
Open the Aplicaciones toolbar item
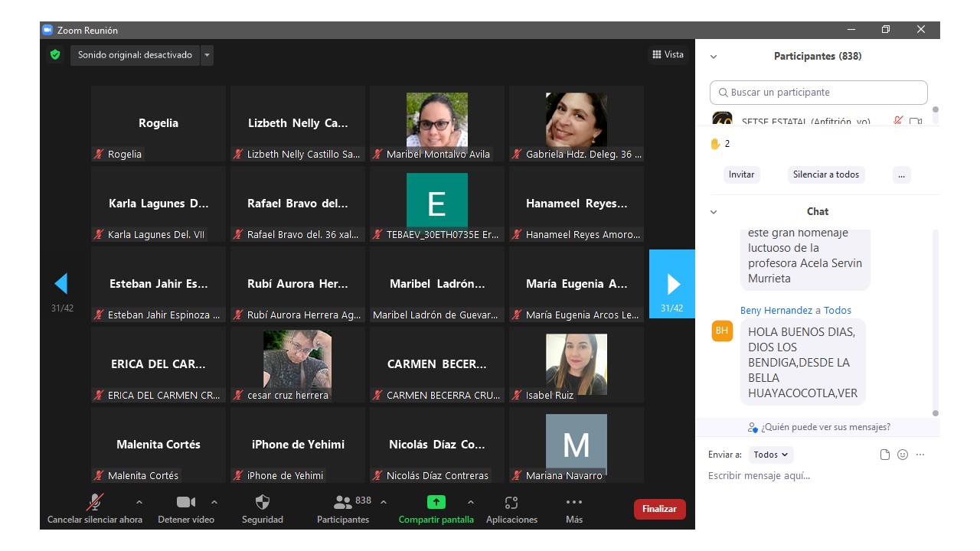point(511,510)
